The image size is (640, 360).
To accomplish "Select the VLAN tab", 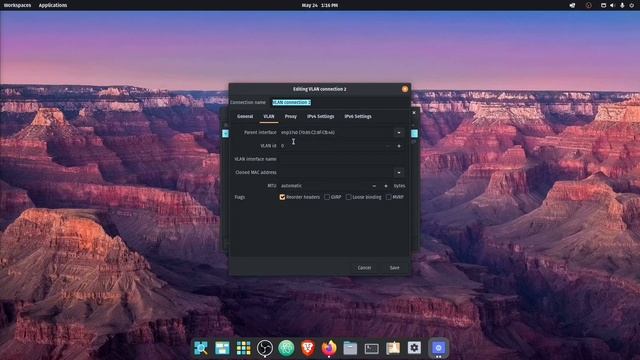I will tap(269, 116).
